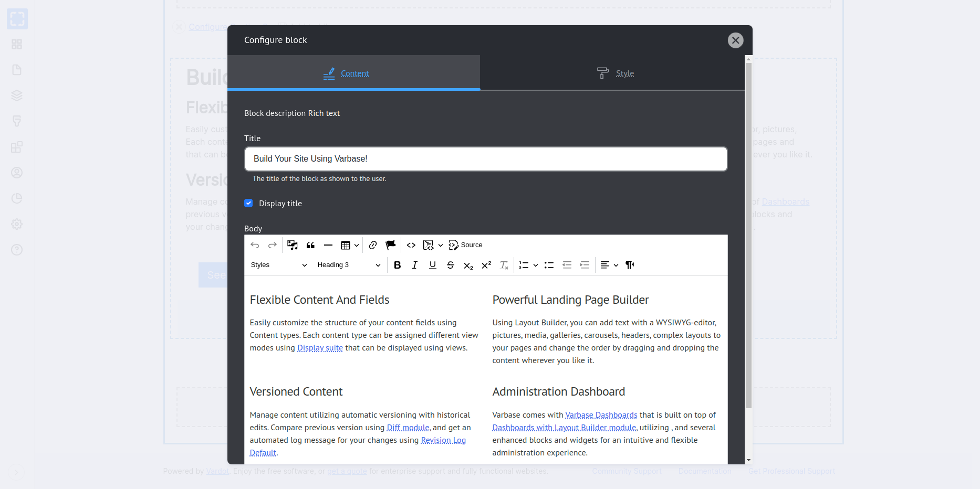Open People user icon in background sidebar
The width and height of the screenshot is (980, 489).
(17, 173)
